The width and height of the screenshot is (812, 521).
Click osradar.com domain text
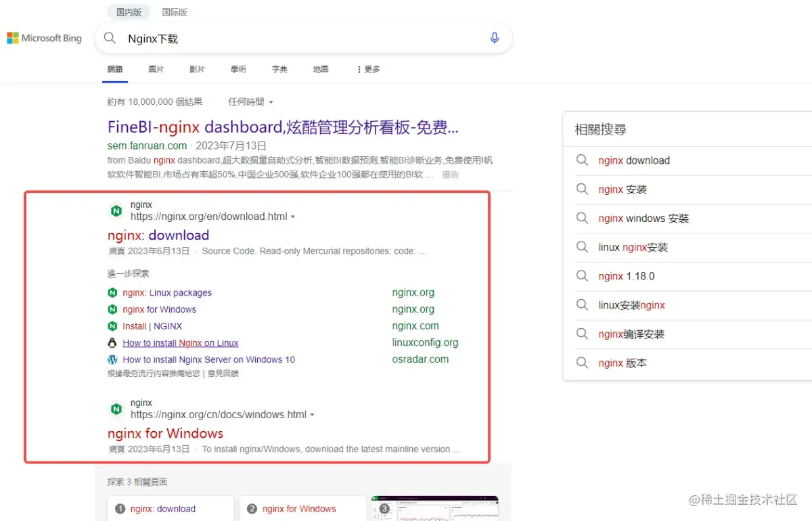tap(420, 359)
